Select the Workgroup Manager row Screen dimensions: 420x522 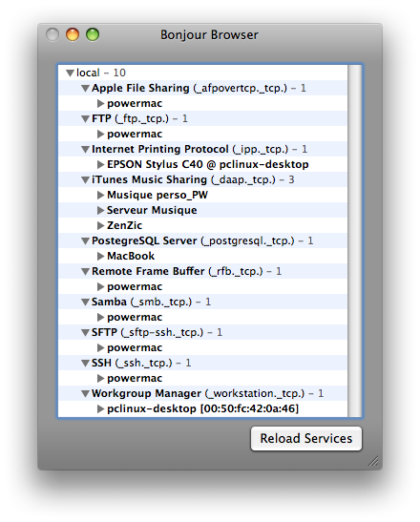(x=202, y=393)
